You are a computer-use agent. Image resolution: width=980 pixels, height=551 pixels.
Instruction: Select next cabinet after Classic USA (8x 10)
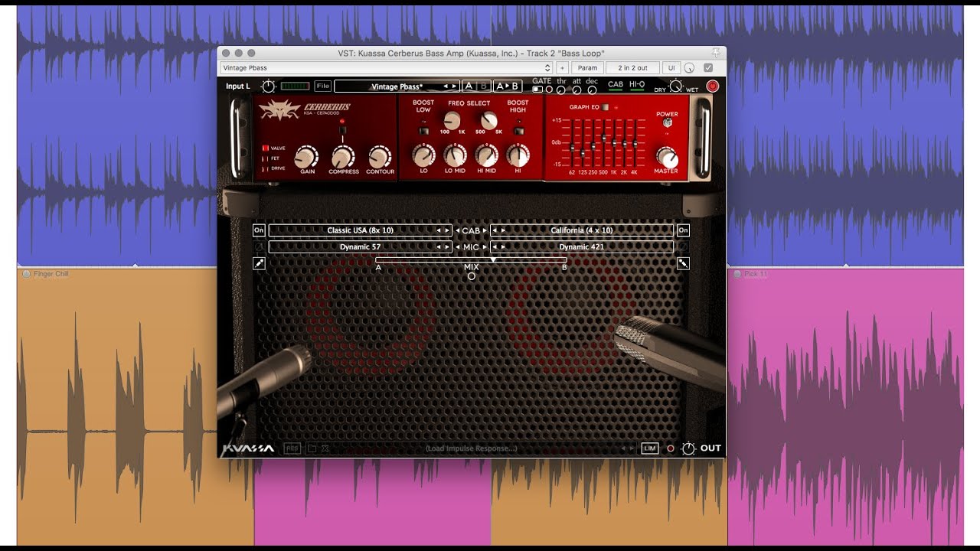(448, 230)
